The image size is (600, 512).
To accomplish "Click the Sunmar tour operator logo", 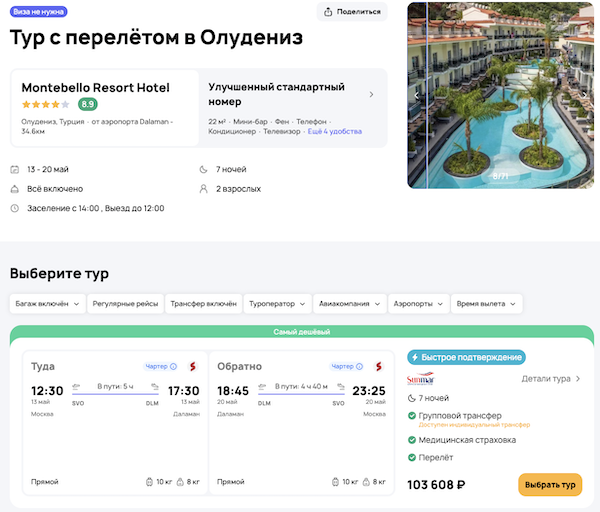I will (422, 379).
